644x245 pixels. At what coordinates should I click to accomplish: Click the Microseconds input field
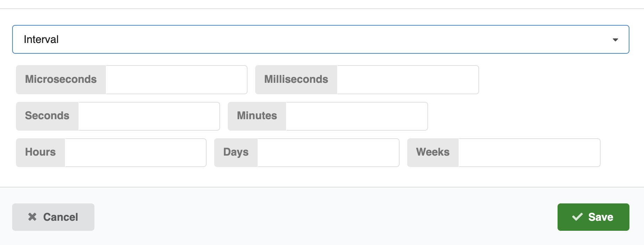click(176, 80)
